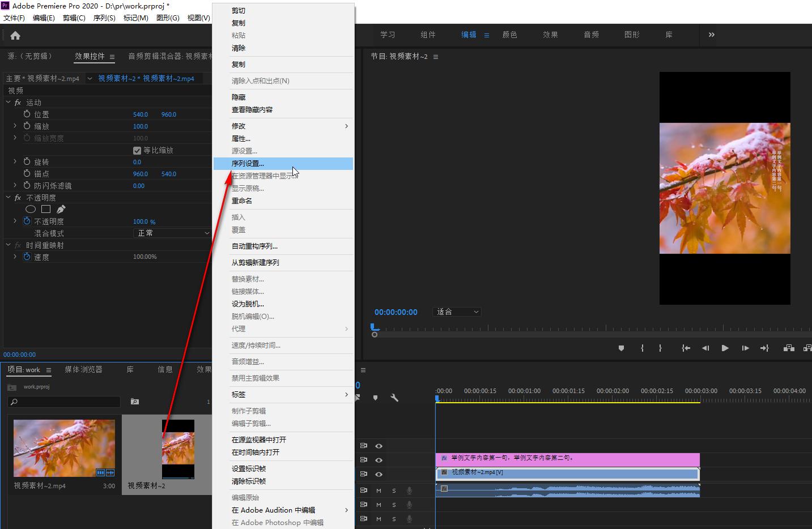The height and width of the screenshot is (529, 812).
Task: Select the ellipse mask tool under opacity
Action: click(31, 209)
